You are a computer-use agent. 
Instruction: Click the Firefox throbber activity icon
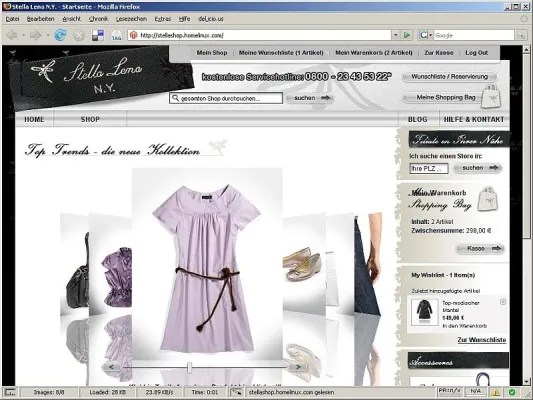(x=524, y=19)
